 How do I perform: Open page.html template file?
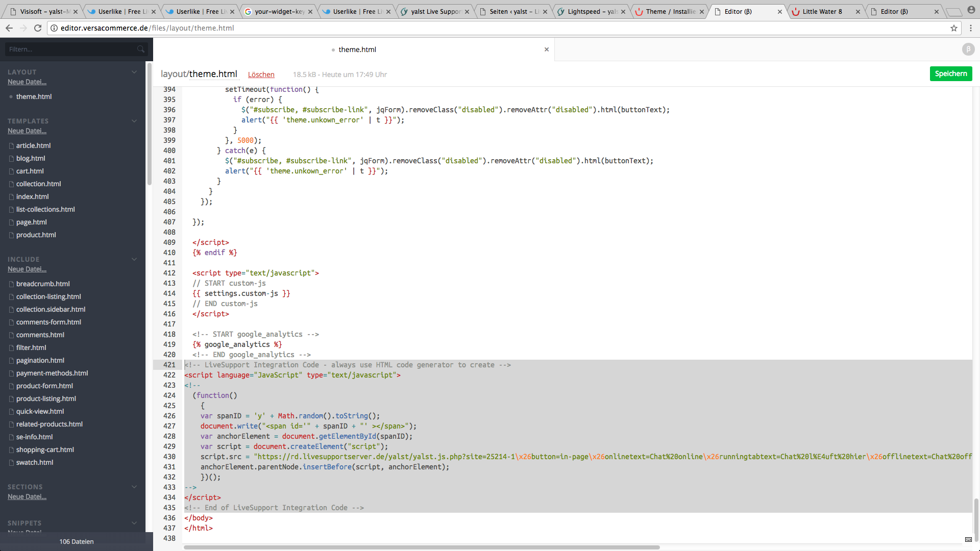(31, 222)
